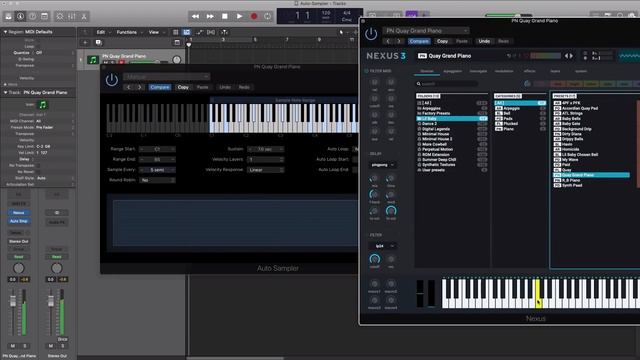Image resolution: width=640 pixels, height=360 pixels.
Task: Switch to the effects tab in Nexus
Action: [529, 71]
